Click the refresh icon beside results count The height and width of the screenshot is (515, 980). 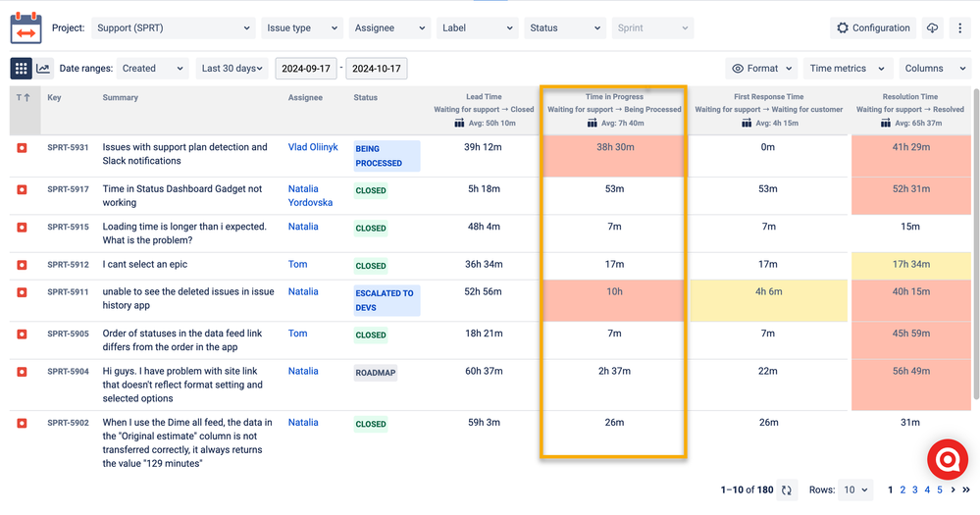786,489
